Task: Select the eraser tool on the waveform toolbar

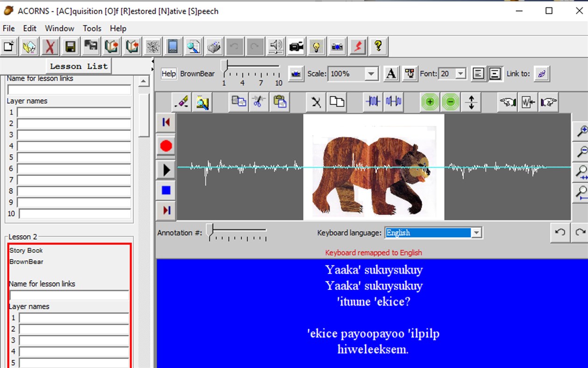Action: coord(182,102)
